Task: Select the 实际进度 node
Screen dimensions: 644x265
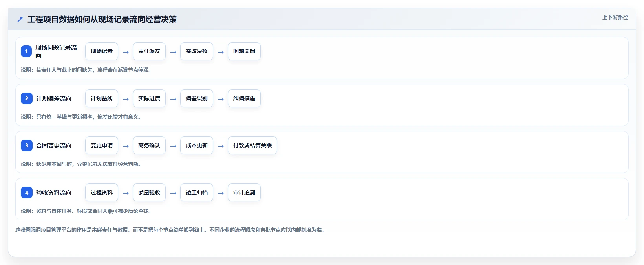Action: [149, 98]
